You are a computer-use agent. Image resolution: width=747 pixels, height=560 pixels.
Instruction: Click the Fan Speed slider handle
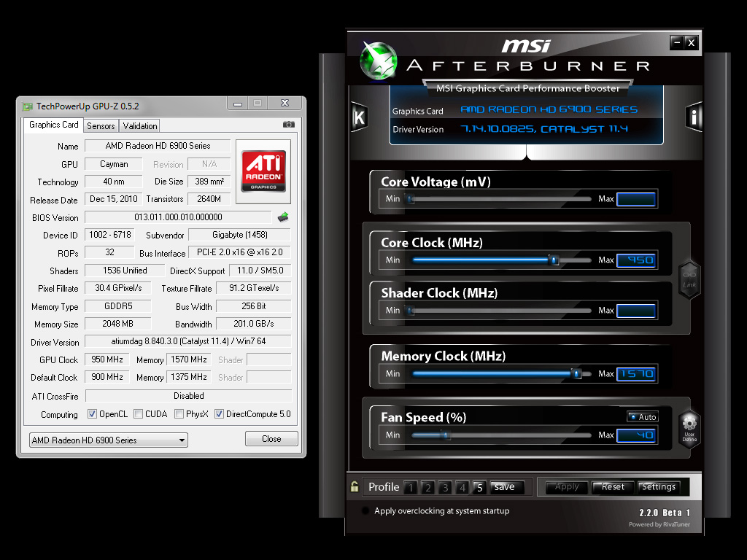coord(446,435)
